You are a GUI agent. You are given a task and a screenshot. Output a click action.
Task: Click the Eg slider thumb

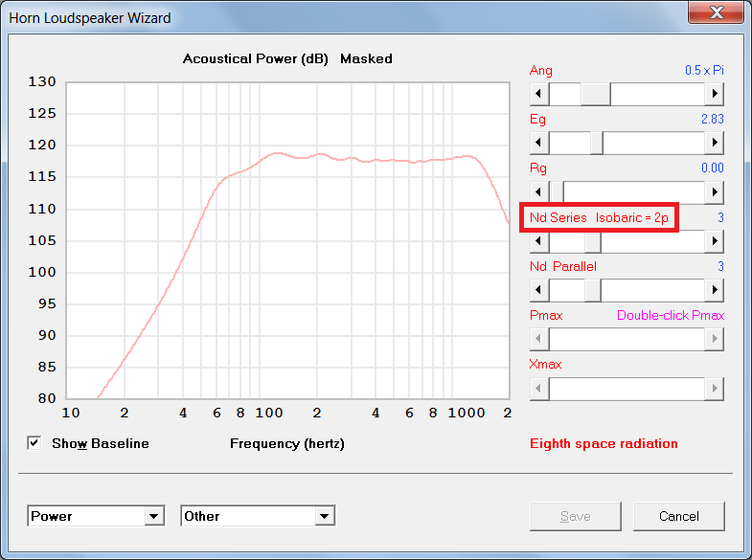pos(597,143)
